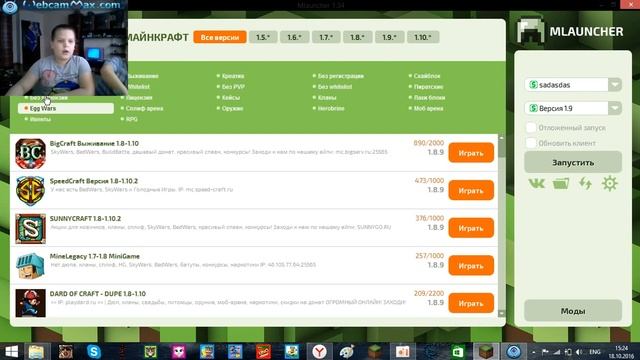Screen dimensions: 640x360
Task: Open the Моды mods button
Action: point(573,311)
